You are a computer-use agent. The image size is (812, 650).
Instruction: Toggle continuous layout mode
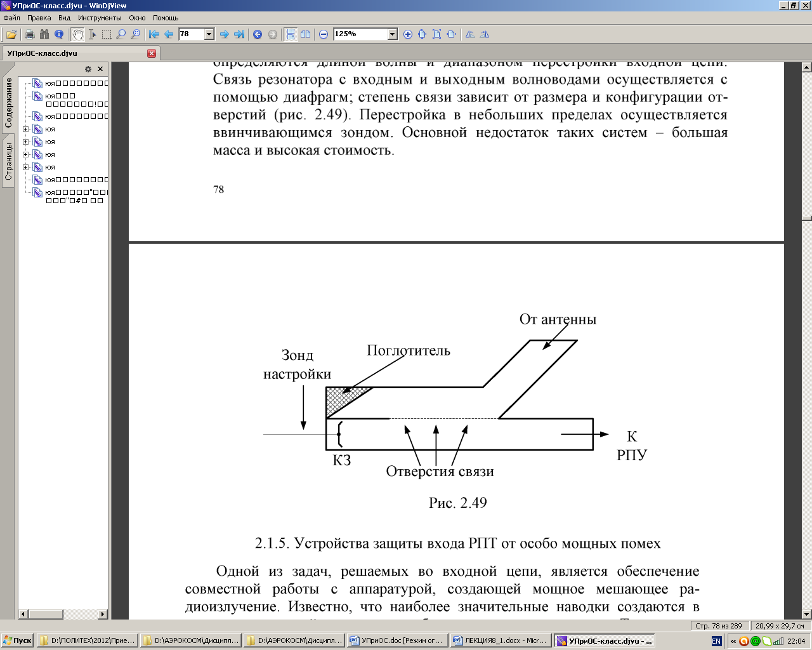click(x=291, y=34)
